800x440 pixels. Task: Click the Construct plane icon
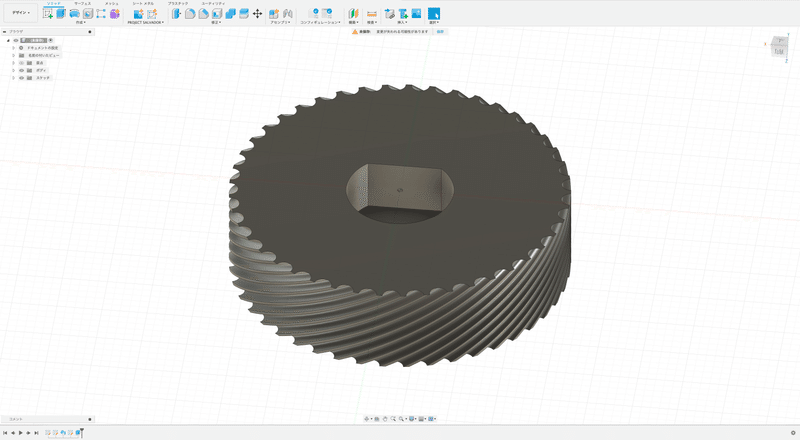tap(353, 14)
